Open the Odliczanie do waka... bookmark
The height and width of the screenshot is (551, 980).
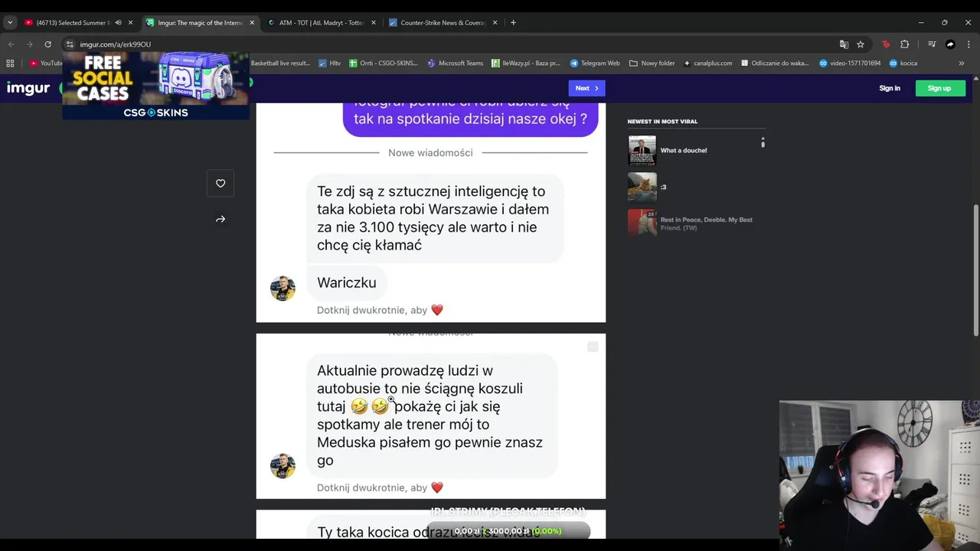pyautogui.click(x=775, y=63)
